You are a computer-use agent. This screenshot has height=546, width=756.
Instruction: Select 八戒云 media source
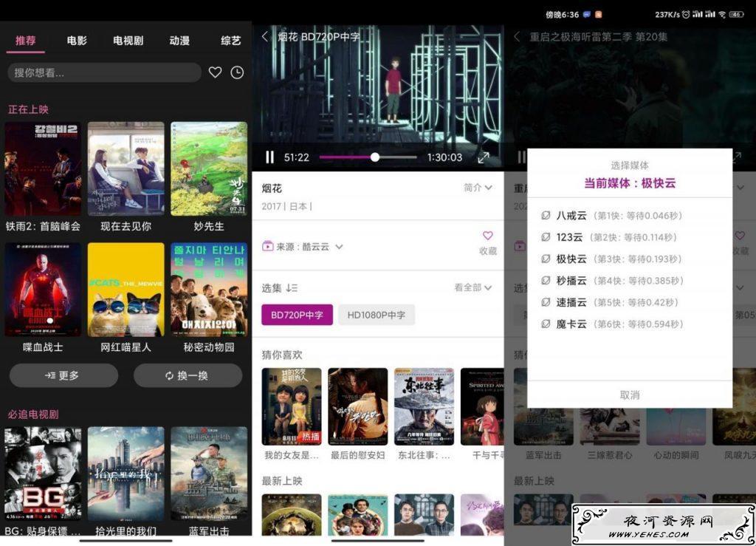pos(629,216)
